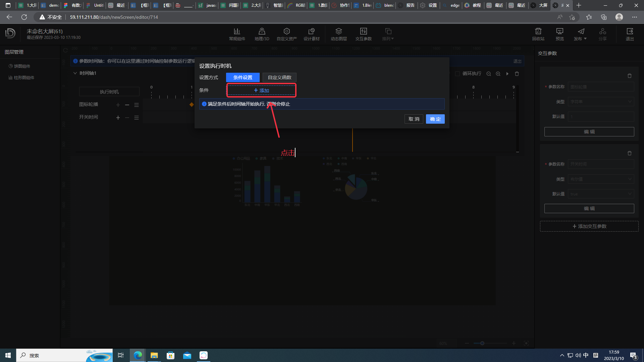Open File Explorer from taskbar

point(154,355)
